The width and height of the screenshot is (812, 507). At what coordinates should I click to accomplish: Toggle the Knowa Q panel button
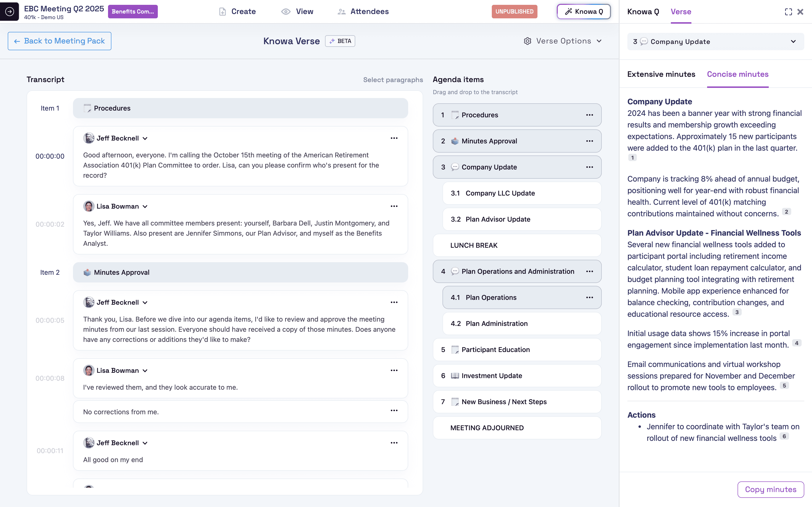pos(583,11)
